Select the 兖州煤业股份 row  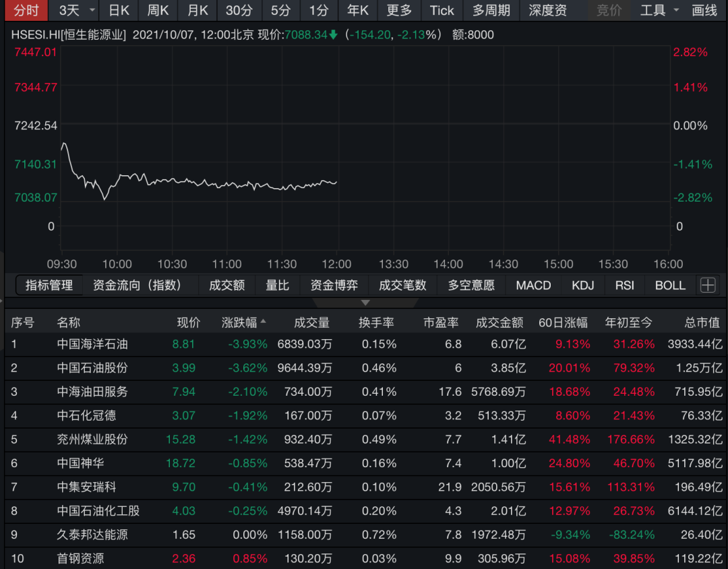click(x=364, y=440)
